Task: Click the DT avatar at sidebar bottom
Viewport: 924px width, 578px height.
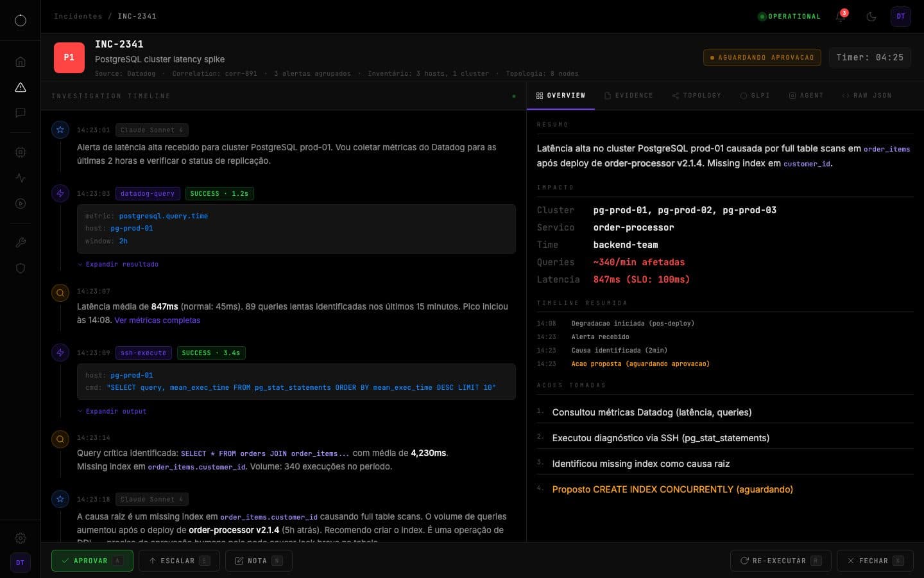Action: pos(21,563)
